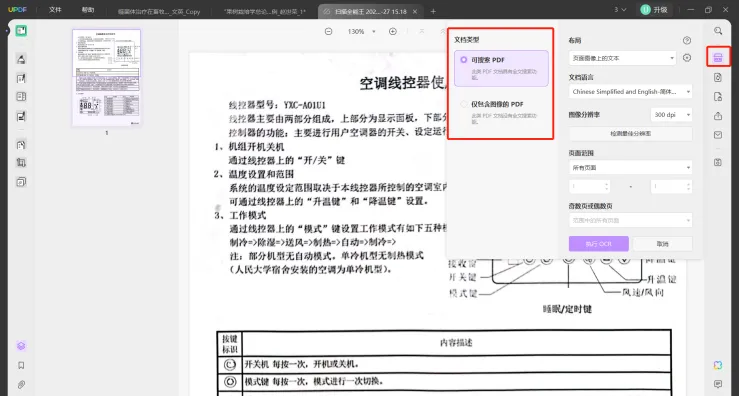Image resolution: width=739 pixels, height=396 pixels.
Task: Open the crop pages tool
Action: [x=21, y=163]
